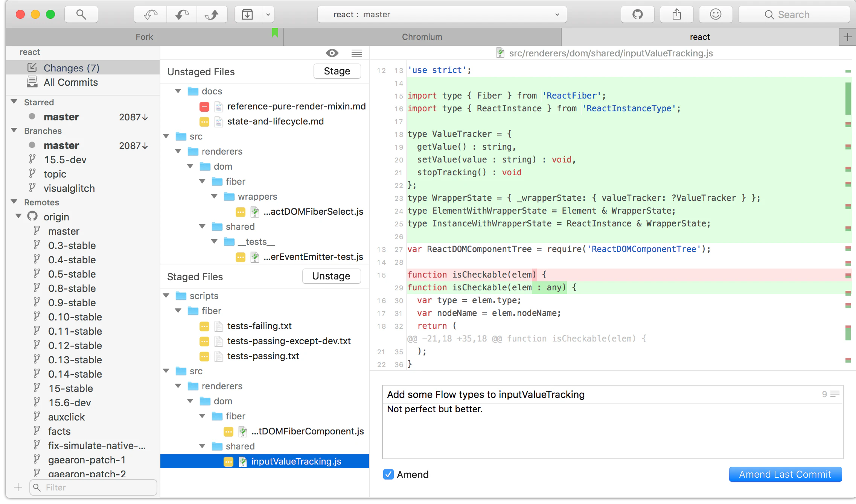
Task: Click the modified status icon of state-and-lifecycle.md
Action: 204,122
